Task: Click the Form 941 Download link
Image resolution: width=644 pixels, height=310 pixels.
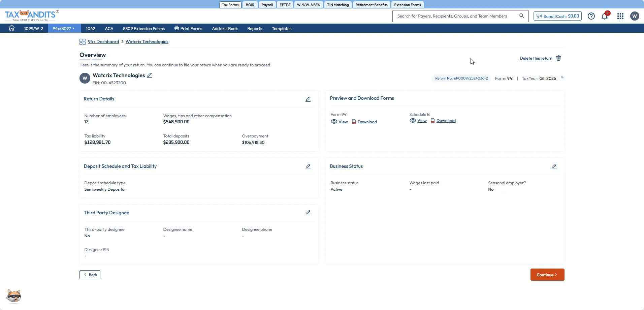Action: [367, 122]
